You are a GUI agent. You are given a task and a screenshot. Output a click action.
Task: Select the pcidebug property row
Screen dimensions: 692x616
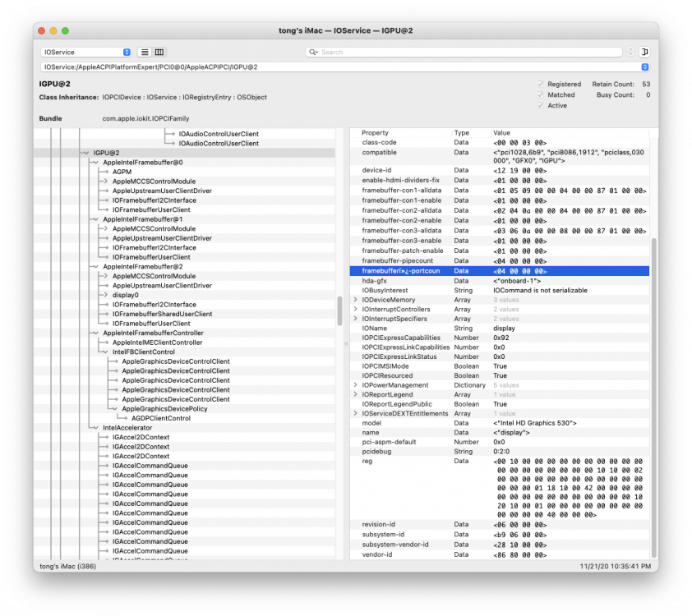coord(500,452)
